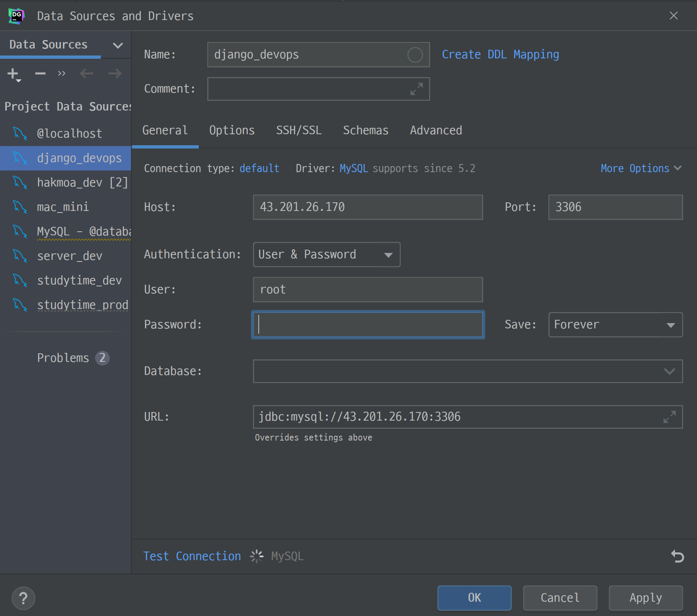
Task: Click the Test Connection link
Action: click(192, 556)
